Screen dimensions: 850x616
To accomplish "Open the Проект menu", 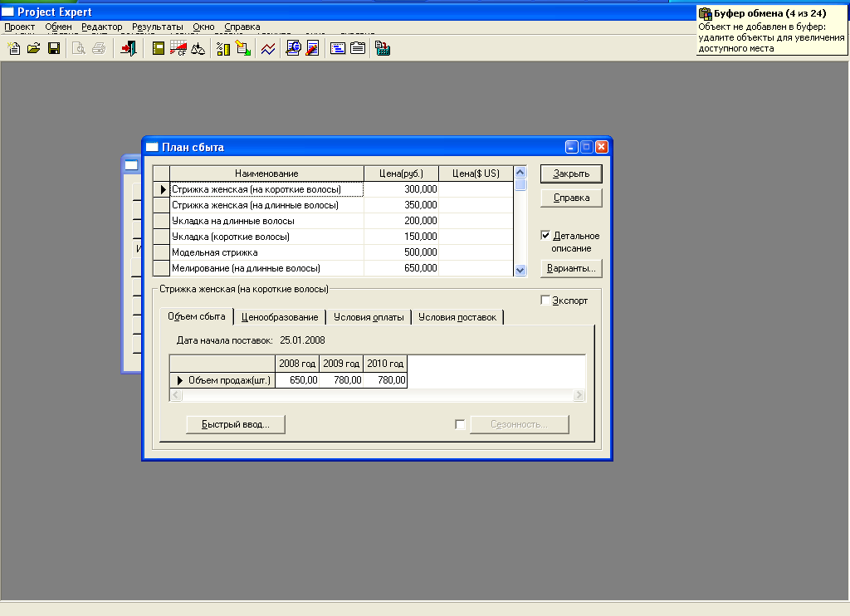I will (x=20, y=27).
